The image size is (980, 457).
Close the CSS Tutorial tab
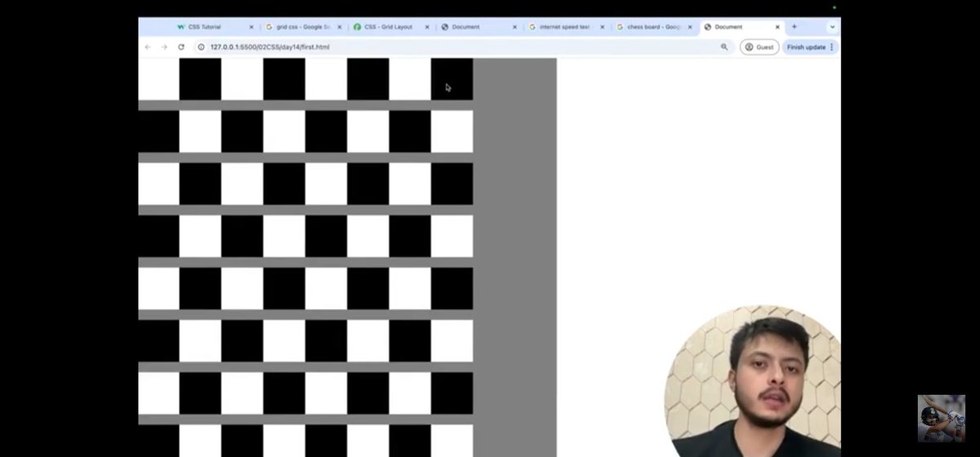[252, 27]
